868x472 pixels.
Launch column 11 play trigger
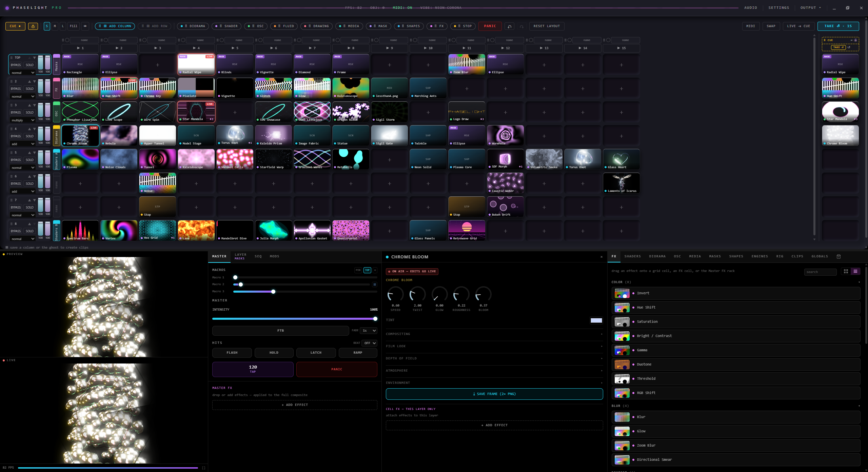click(x=467, y=48)
